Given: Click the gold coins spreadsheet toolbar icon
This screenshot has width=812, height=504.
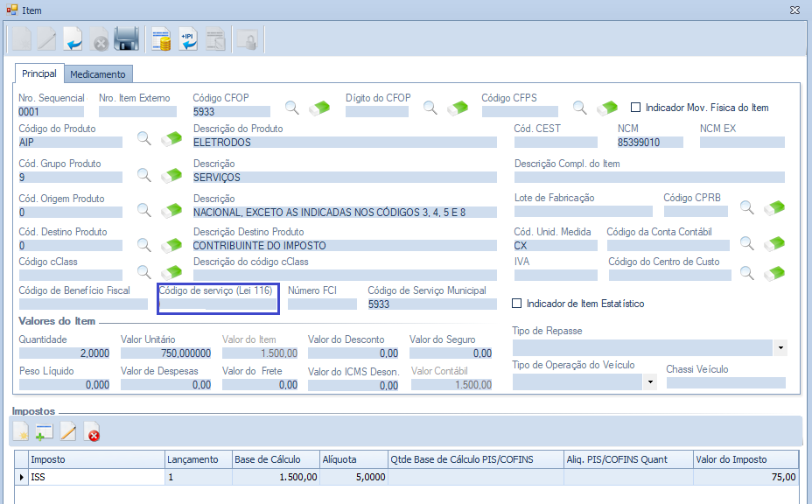Looking at the screenshot, I should tap(161, 39).
